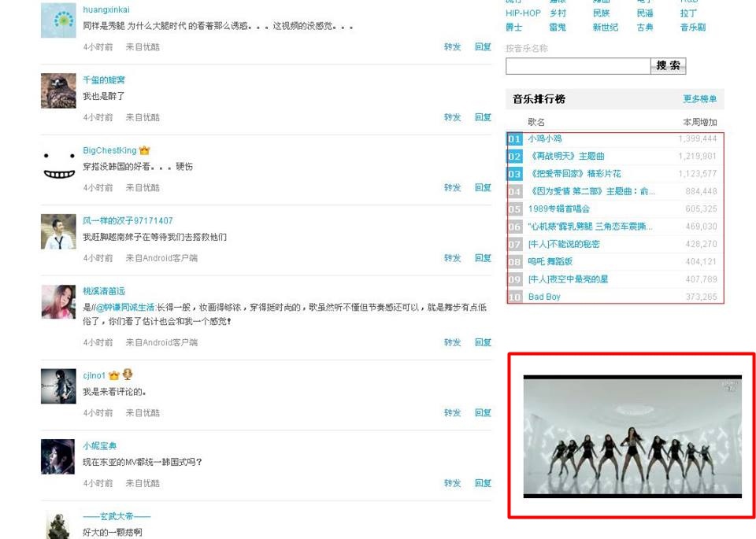This screenshot has width=756, height=539.
Task: Select the HIP-HOP genre category
Action: 523,13
